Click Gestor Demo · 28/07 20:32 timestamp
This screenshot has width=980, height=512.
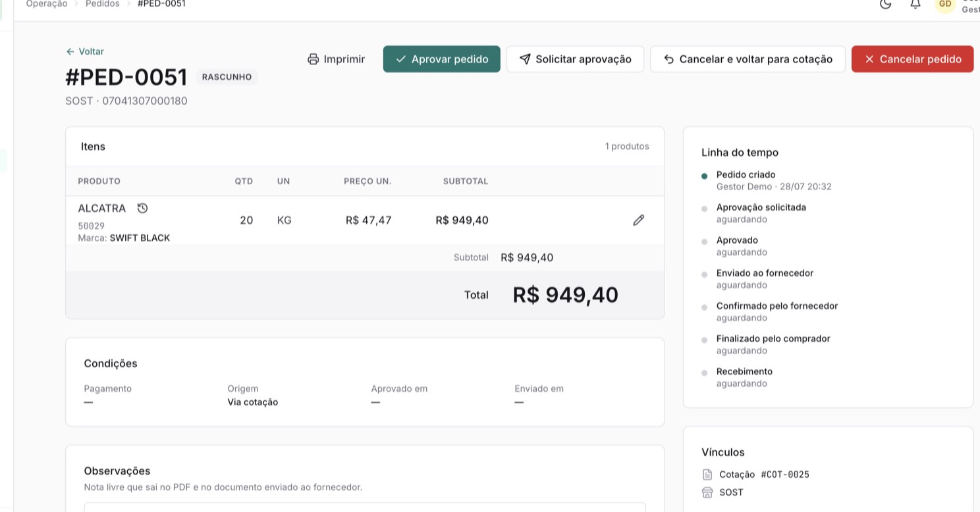pos(774,187)
